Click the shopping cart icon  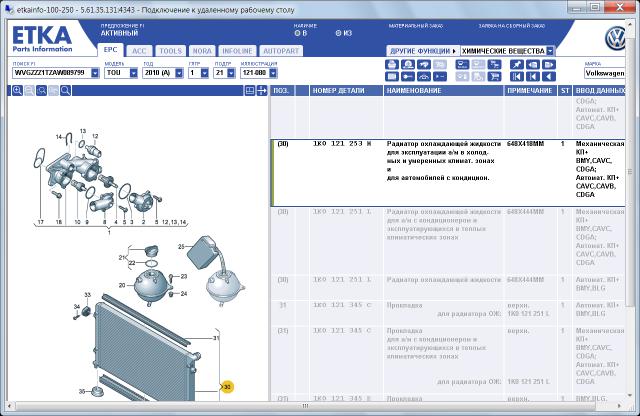click(x=495, y=76)
